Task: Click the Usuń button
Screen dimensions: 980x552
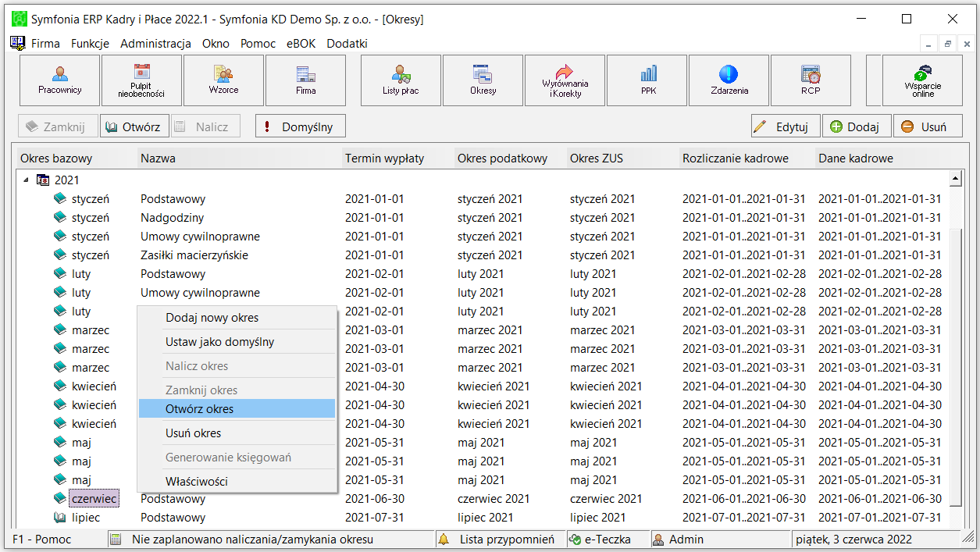Action: click(x=928, y=126)
